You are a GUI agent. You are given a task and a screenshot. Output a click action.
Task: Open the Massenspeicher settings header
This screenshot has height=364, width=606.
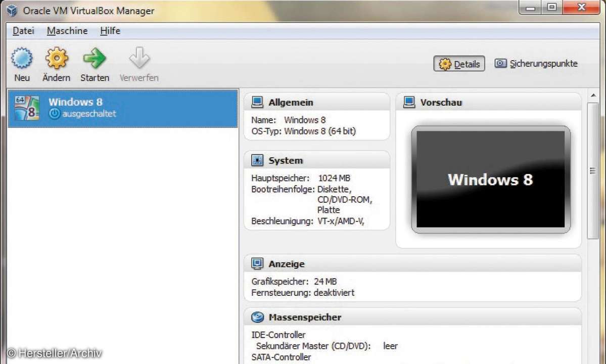coord(412,317)
